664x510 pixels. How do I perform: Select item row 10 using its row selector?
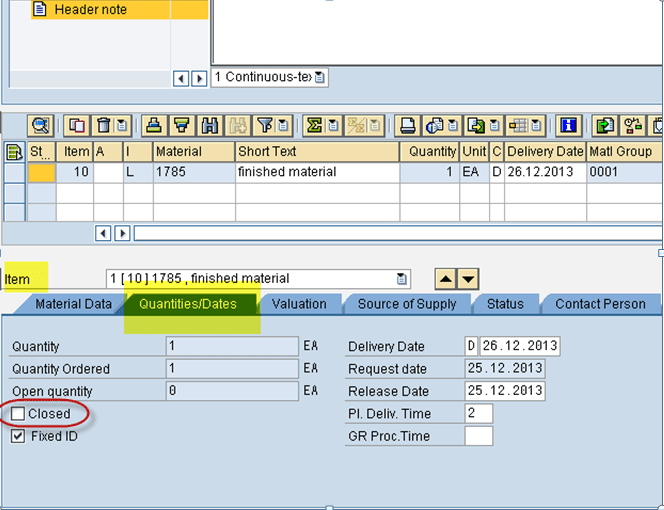pyautogui.click(x=14, y=172)
